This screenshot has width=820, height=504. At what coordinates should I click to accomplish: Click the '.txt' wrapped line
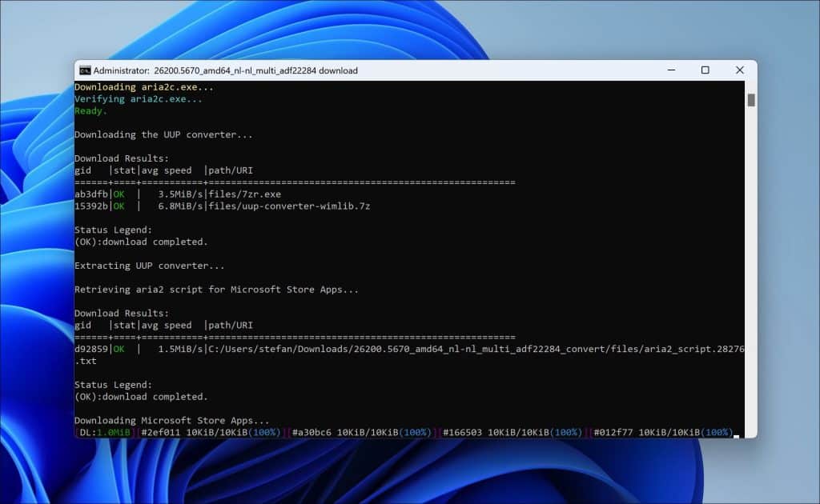tap(85, 361)
